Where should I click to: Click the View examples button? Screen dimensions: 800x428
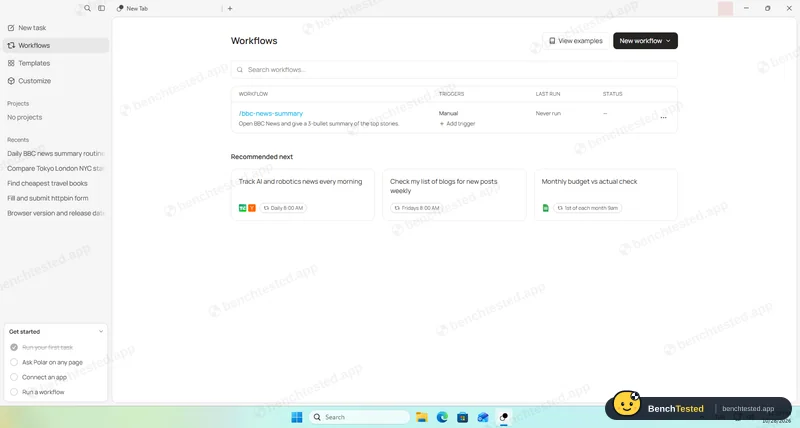click(576, 41)
